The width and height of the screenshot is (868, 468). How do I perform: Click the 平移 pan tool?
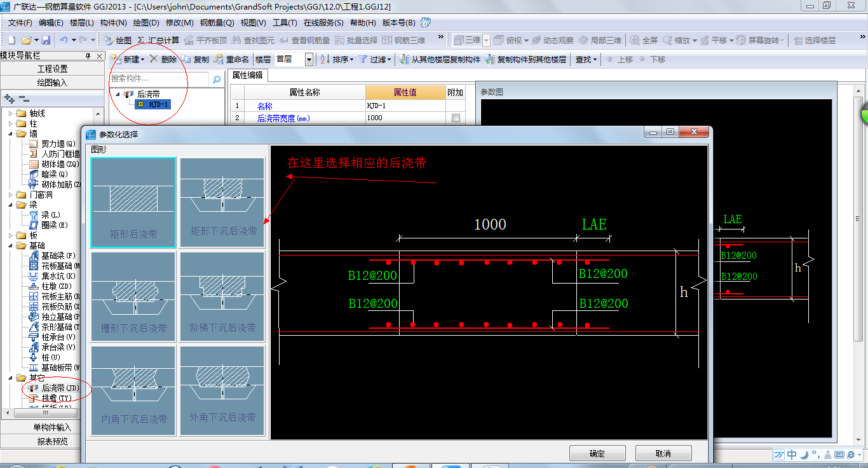pos(713,40)
